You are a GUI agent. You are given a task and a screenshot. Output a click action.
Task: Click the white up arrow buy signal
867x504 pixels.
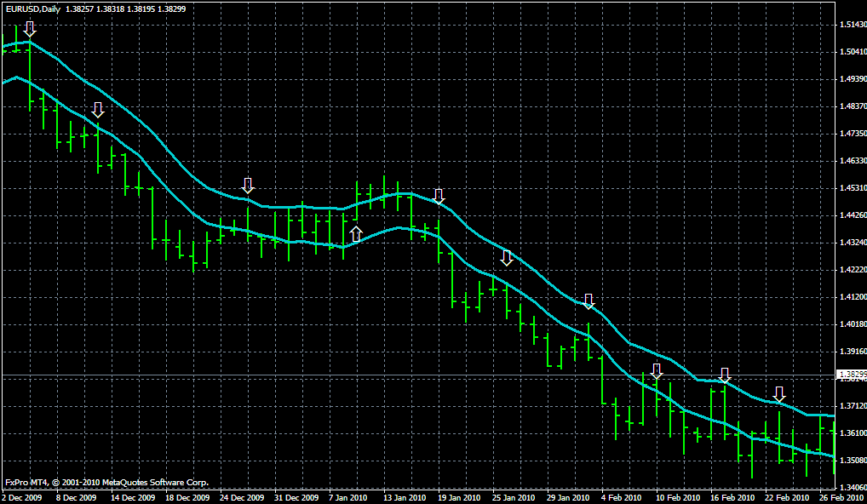click(356, 234)
